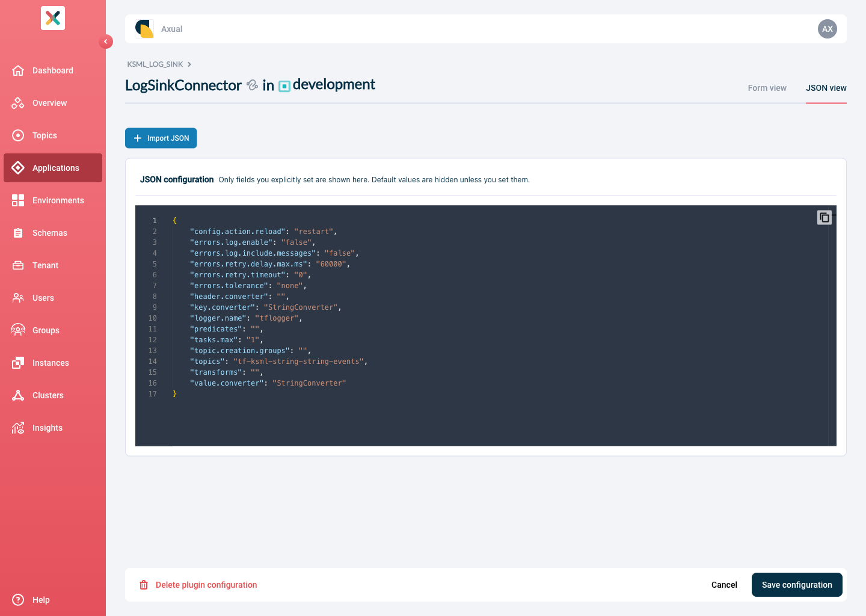Click line number 17 in editor gutter
The height and width of the screenshot is (616, 866).
(x=153, y=394)
